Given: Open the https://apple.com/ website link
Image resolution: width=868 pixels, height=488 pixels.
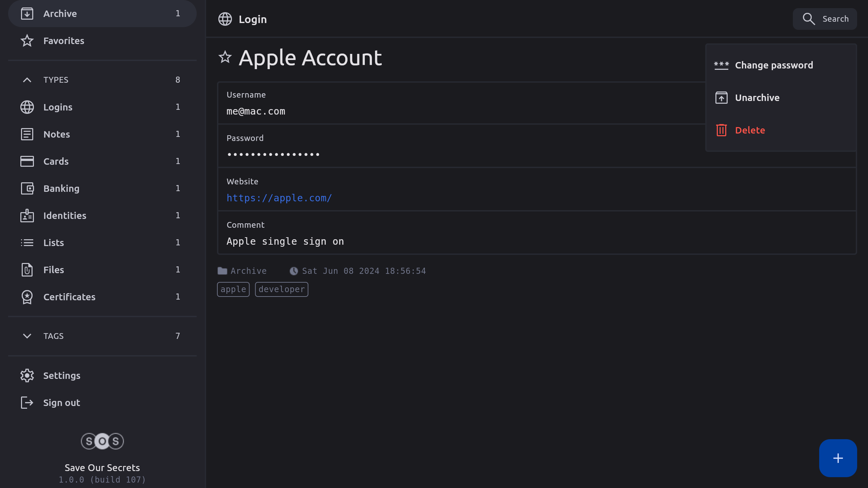Looking at the screenshot, I should click(x=279, y=198).
